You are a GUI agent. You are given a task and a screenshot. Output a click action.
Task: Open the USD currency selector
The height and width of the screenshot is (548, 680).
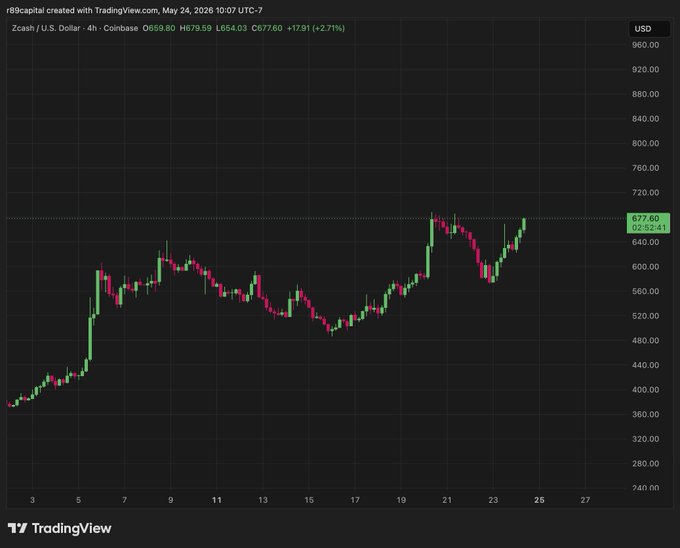649,29
